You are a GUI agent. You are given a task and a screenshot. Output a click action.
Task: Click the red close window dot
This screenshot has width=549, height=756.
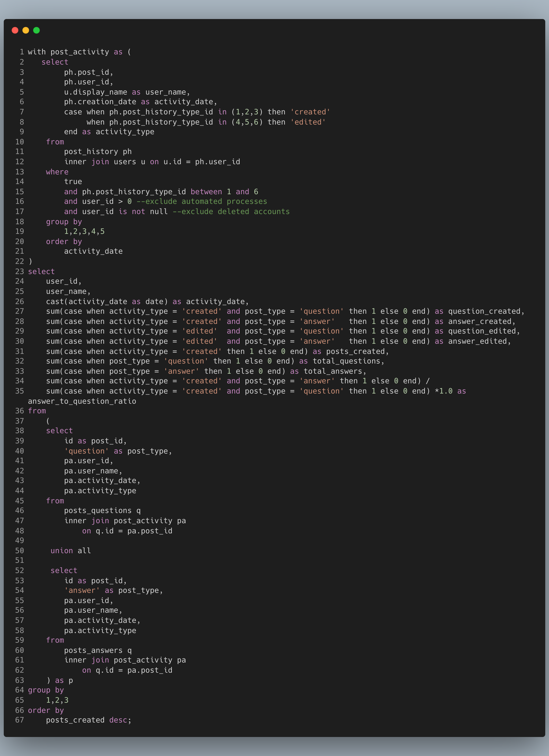(x=15, y=30)
